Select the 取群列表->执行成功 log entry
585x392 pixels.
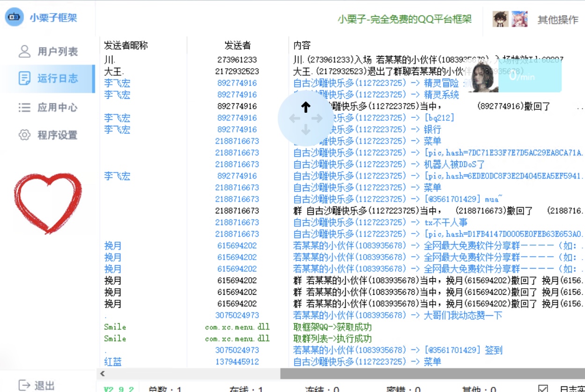tap(332, 338)
